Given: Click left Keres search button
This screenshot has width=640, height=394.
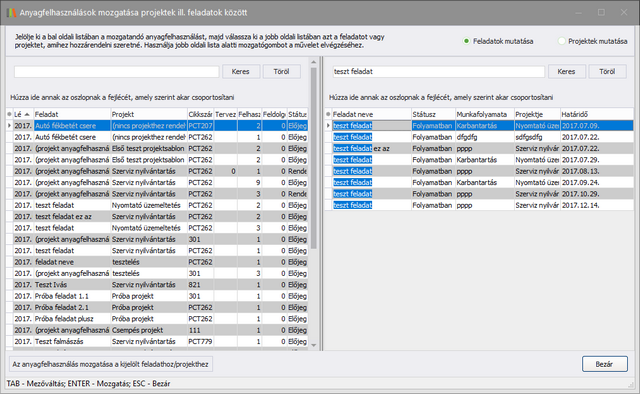Looking at the screenshot, I should click(240, 71).
